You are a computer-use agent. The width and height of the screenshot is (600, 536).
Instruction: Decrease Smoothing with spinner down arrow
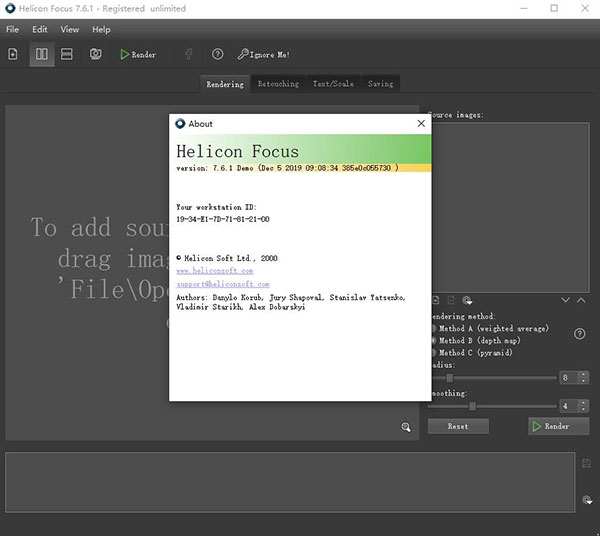pos(583,409)
